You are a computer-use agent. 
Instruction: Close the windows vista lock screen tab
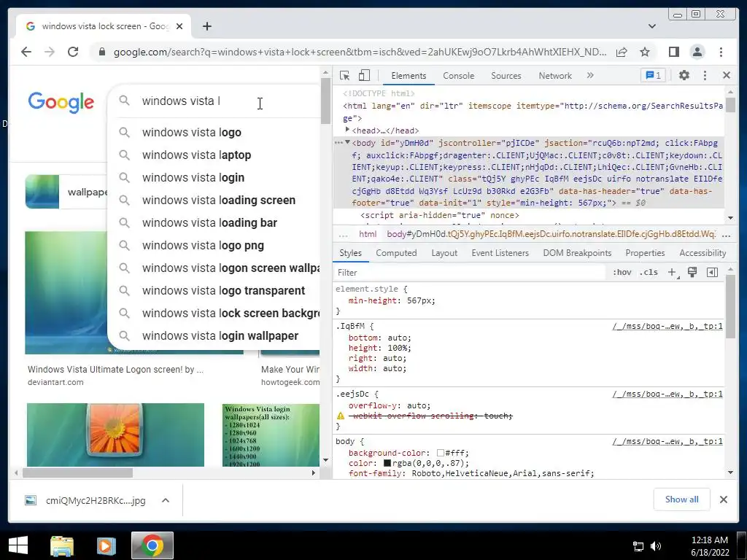coord(179,26)
